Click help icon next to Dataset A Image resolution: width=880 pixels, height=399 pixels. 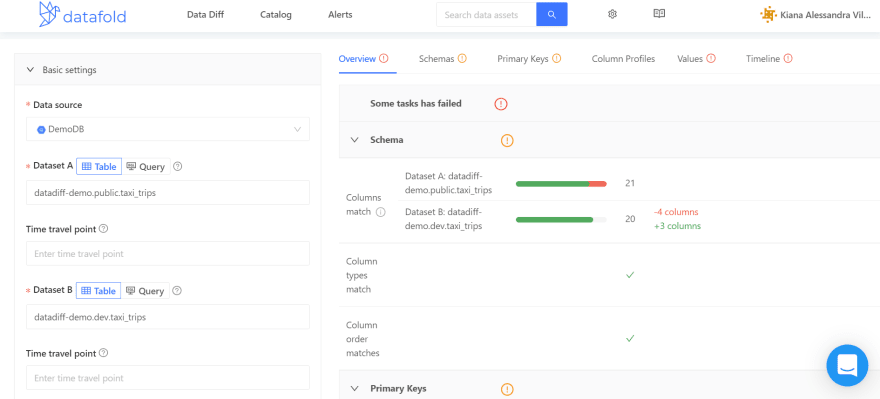click(177, 166)
